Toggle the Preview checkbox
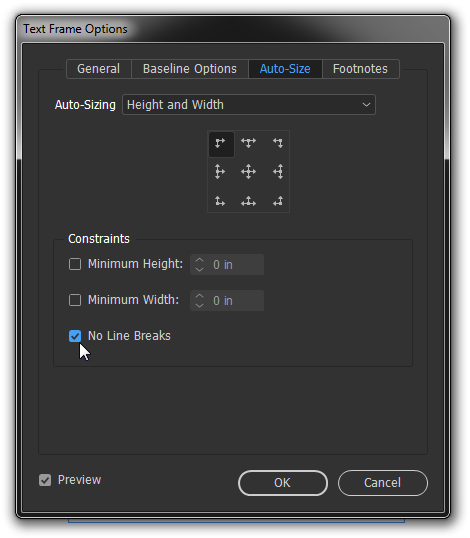The width and height of the screenshot is (470, 538). pos(45,480)
